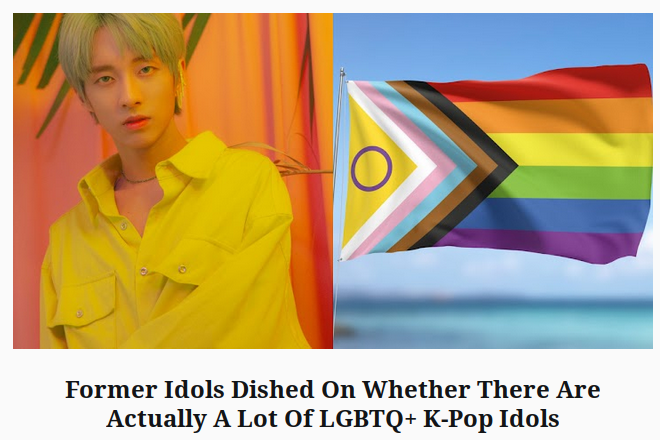Click the blurred ocean below the flag
660x440 pixels.
coord(493,322)
